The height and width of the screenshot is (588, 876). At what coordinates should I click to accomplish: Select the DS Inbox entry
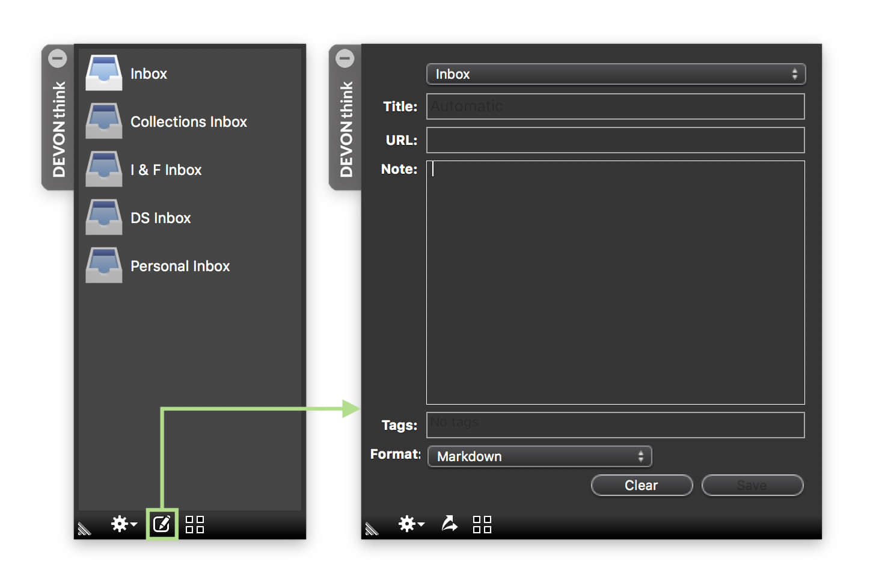(x=161, y=218)
